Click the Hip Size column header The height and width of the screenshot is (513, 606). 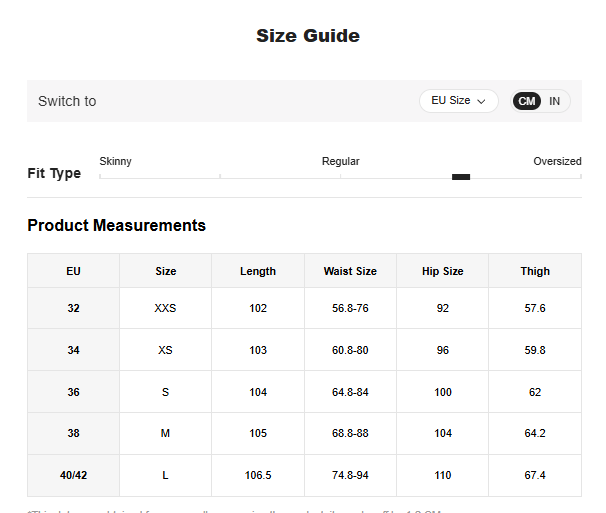point(442,271)
